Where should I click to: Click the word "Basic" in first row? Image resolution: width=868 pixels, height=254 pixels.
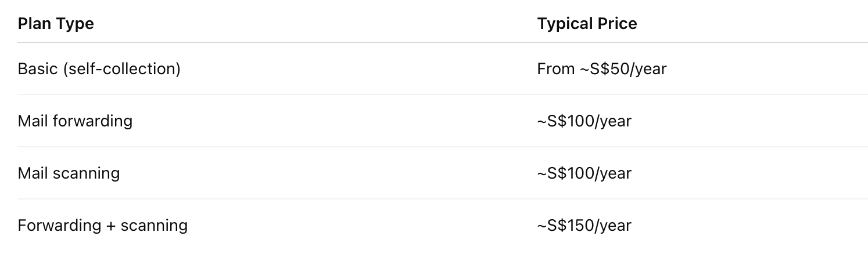(x=38, y=69)
